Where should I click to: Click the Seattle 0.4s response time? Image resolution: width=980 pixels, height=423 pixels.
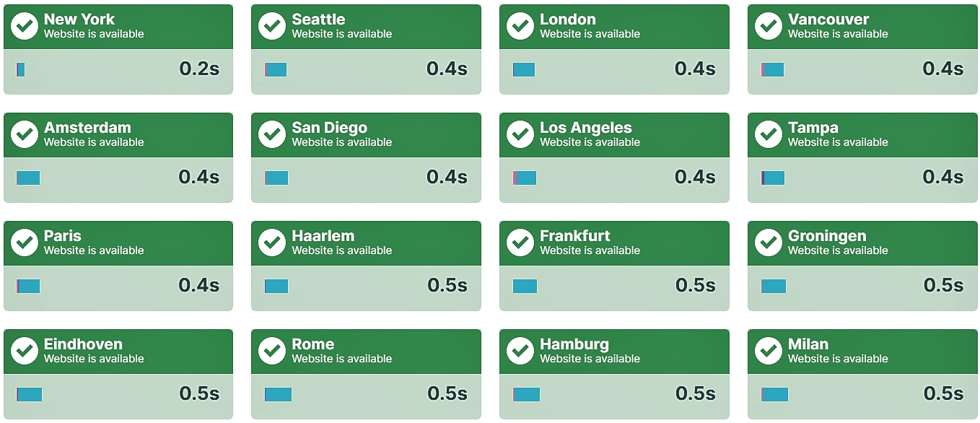click(447, 69)
